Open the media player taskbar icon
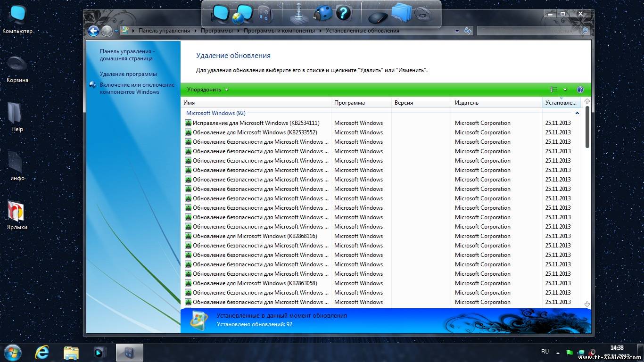Viewport: 644px width, 362px height. tap(99, 352)
